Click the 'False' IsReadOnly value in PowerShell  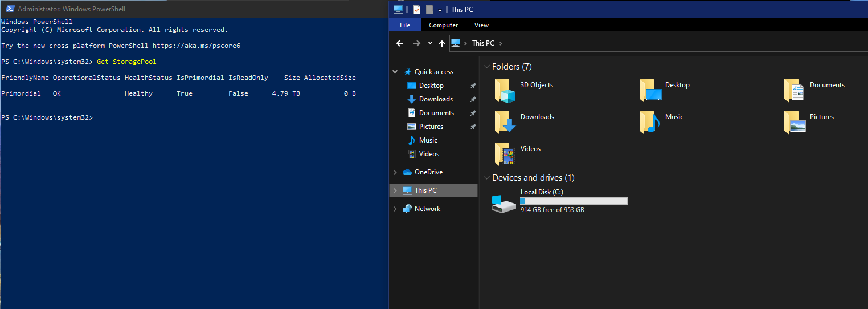[238, 93]
